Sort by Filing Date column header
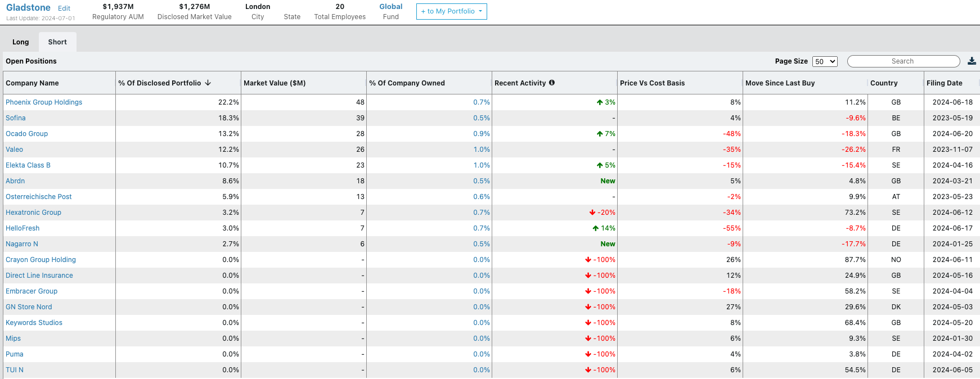This screenshot has height=379, width=980. tap(945, 83)
